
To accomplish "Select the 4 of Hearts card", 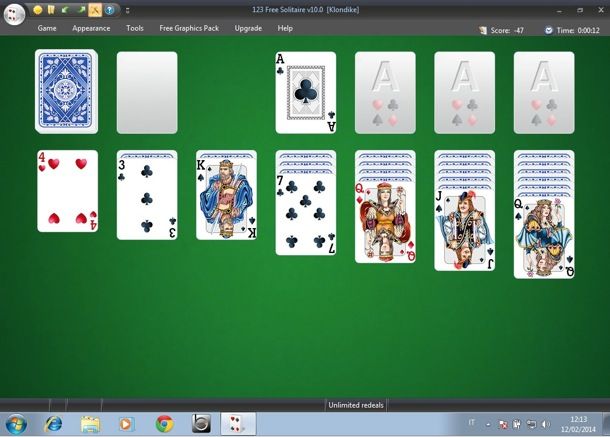I will [x=68, y=191].
